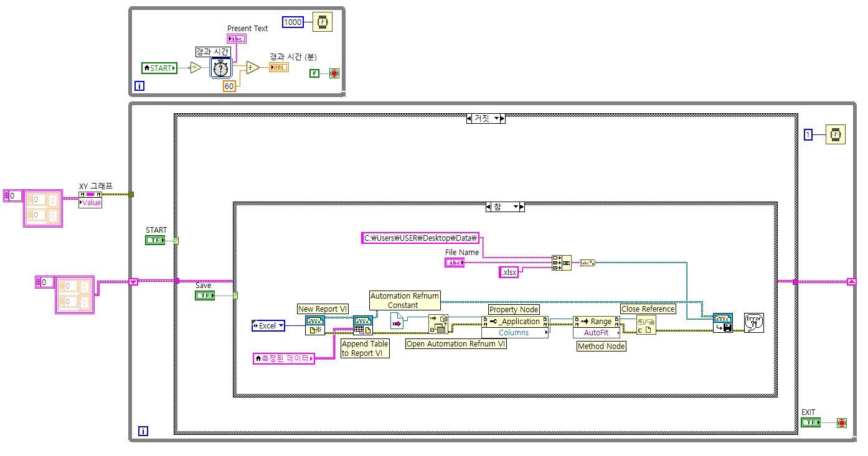
Task: Select the New Report VI icon
Action: (316, 325)
